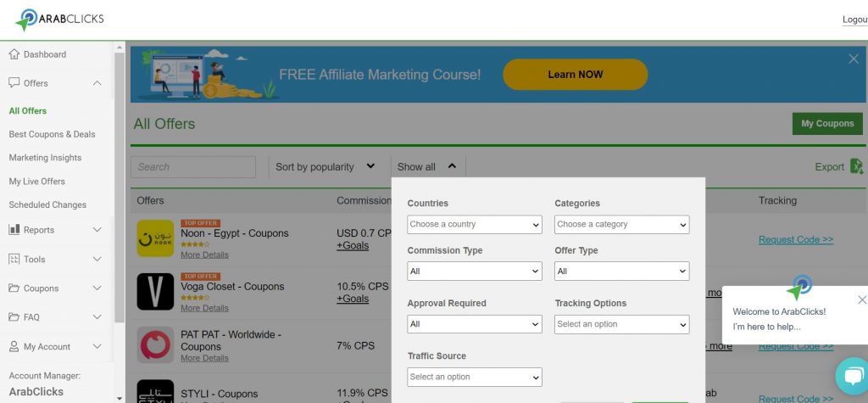
Task: Click the offers Search field
Action: [193, 167]
